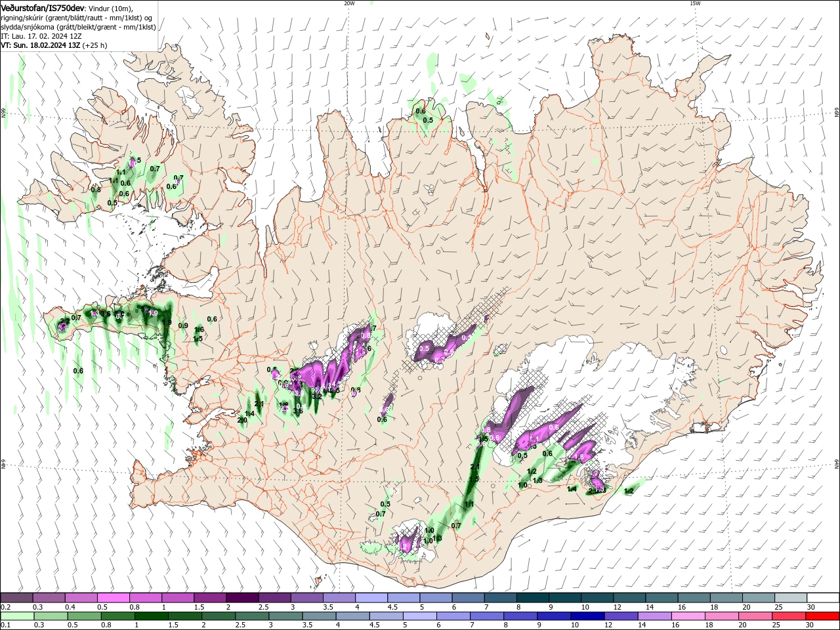Image resolution: width=840 pixels, height=630 pixels.
Task: Pick the palest green swatch starting the bottom legend
Action: pyautogui.click(x=16, y=616)
